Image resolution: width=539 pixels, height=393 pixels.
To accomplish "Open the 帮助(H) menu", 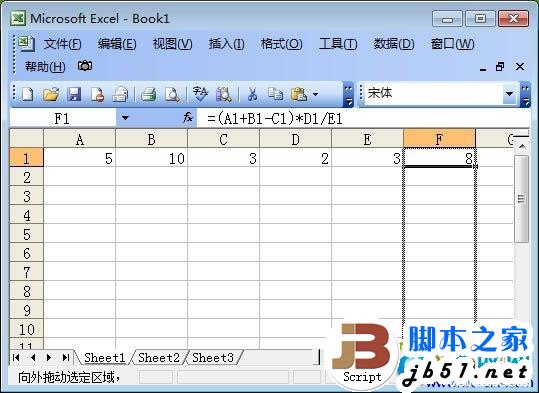I will point(45,66).
